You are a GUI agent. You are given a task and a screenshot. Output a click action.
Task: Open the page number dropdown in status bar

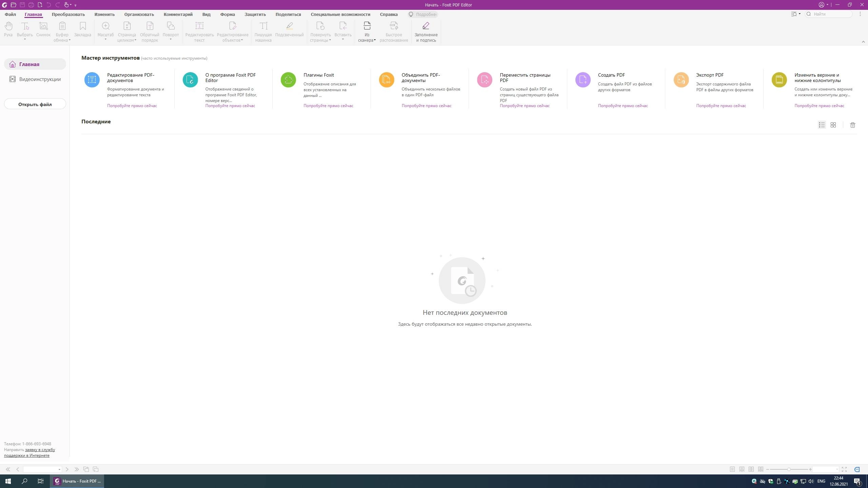click(59, 469)
